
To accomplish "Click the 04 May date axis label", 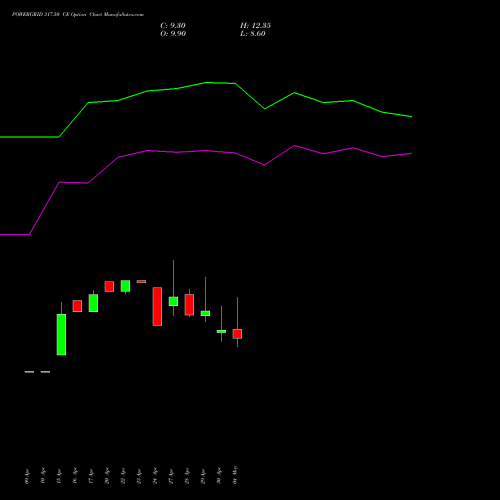I will (x=235, y=475).
